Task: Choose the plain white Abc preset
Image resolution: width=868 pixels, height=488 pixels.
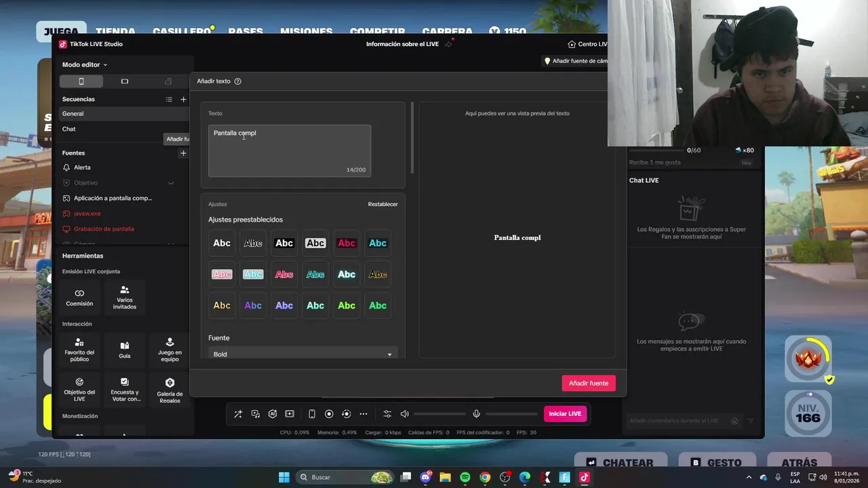Action: tap(222, 243)
